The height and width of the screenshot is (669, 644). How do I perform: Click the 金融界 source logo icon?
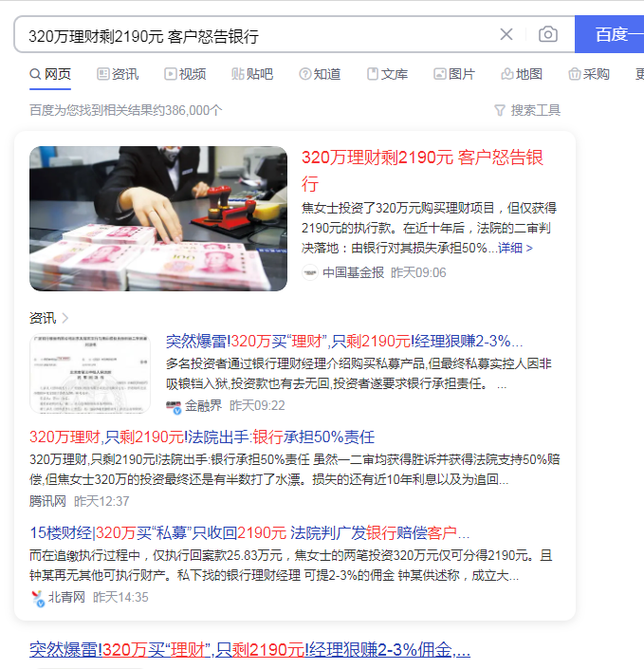click(174, 407)
